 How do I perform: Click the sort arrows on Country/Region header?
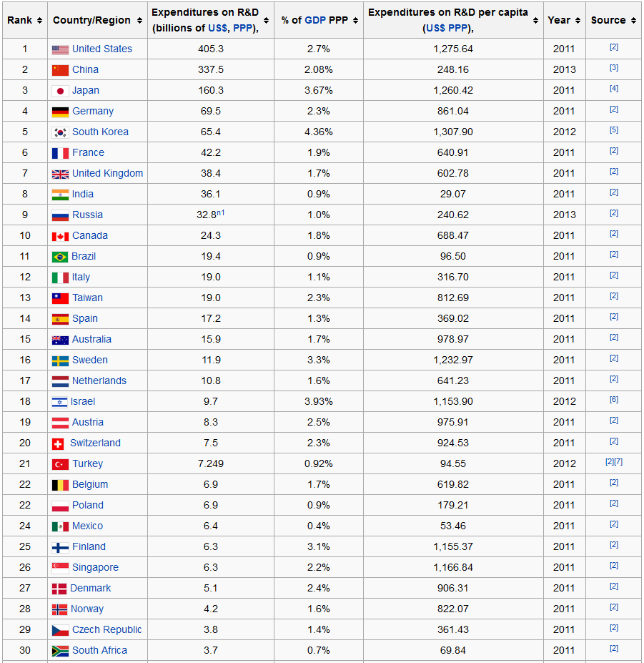click(139, 21)
